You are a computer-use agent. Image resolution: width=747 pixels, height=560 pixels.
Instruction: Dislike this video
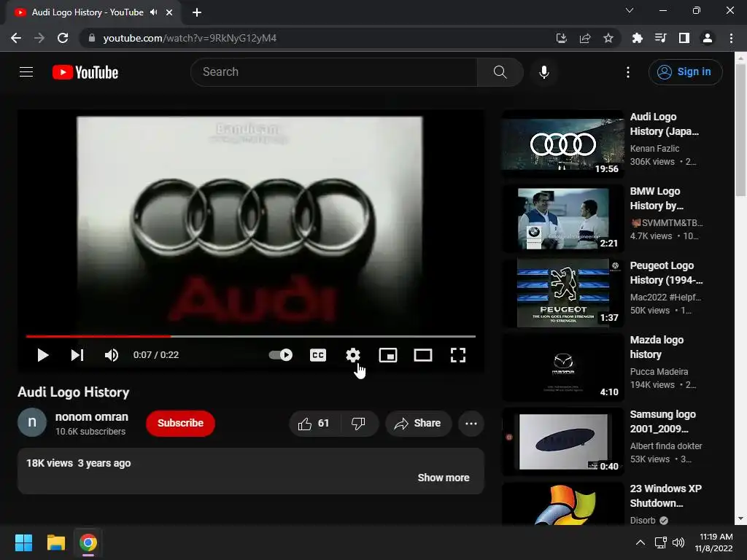359,424
